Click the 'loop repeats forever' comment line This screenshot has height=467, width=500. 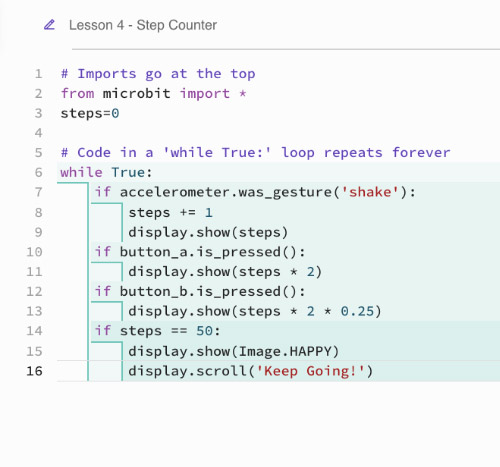pyautogui.click(x=366, y=153)
